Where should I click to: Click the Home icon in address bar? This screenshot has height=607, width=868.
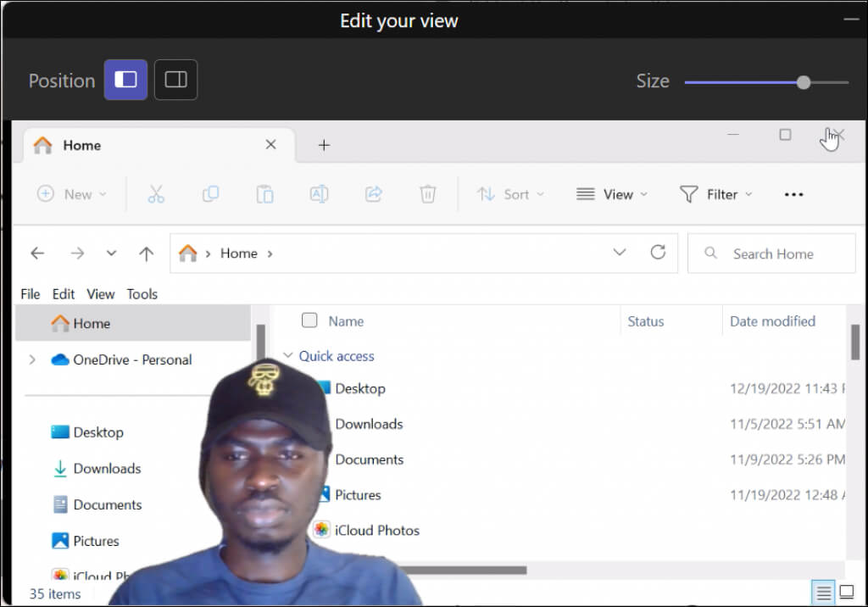click(x=188, y=253)
